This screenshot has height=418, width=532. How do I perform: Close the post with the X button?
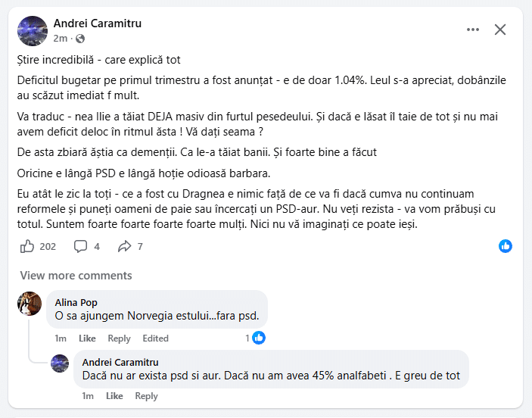500,30
